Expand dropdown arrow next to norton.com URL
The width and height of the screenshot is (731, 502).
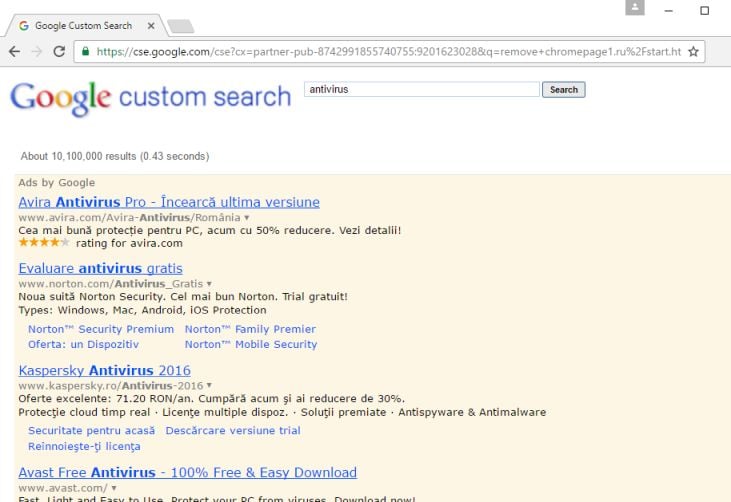pyautogui.click(x=209, y=284)
